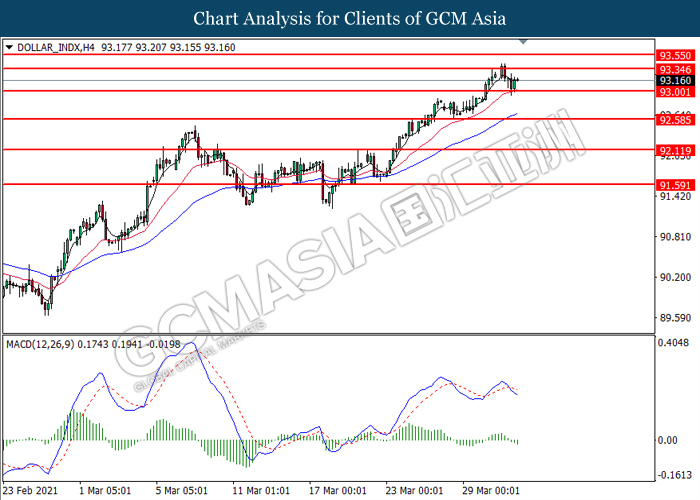The image size is (700, 500).
Task: Click the DOLLAR_INDX,H4 symbol title text
Action: pos(54,47)
